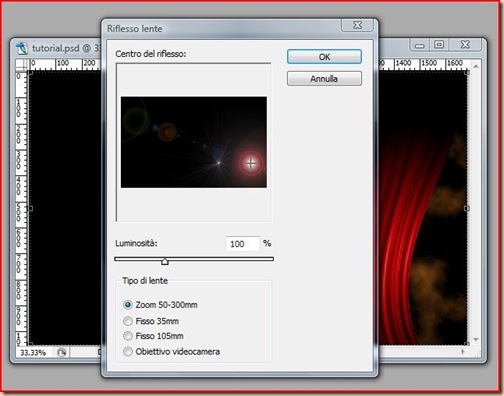Close the Riflesso lente dialog
504x396 pixels.
pyautogui.click(x=357, y=25)
